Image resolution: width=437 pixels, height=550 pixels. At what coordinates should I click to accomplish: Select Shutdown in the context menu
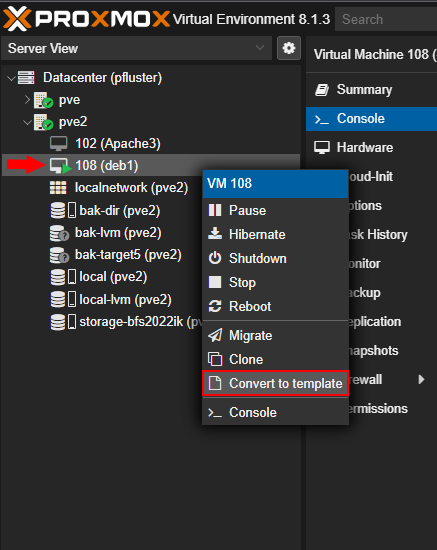275,258
